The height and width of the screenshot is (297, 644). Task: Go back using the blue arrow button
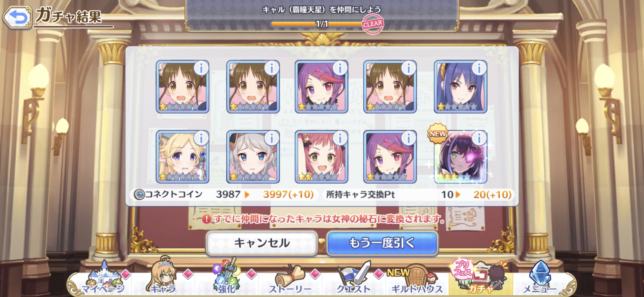click(x=17, y=17)
